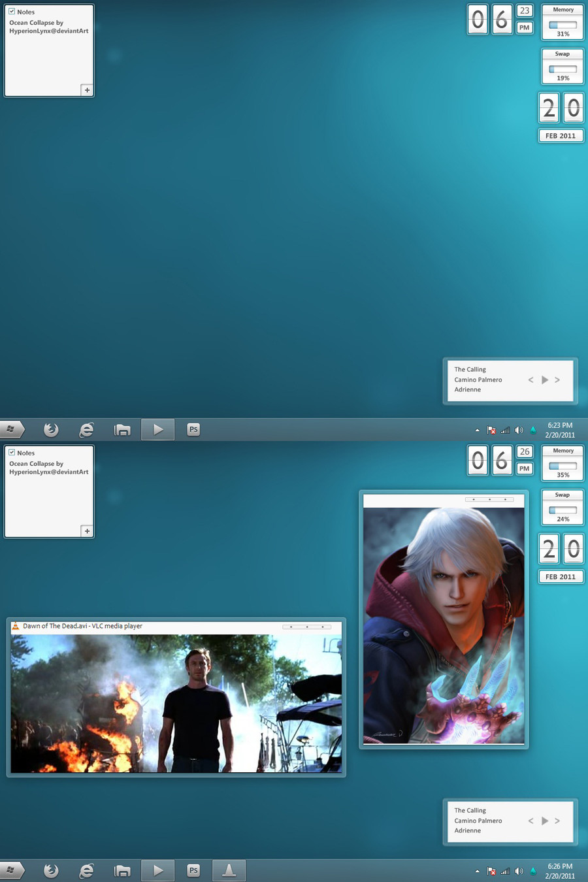The height and width of the screenshot is (882, 588).
Task: Open the network signal icon beside the 6:23 PM clock
Action: pyautogui.click(x=505, y=430)
